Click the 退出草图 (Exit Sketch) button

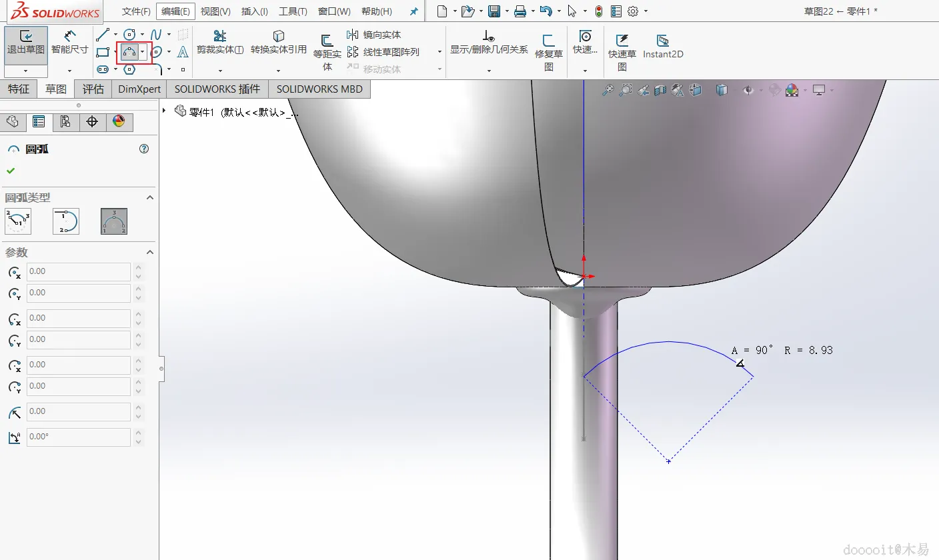(x=26, y=43)
